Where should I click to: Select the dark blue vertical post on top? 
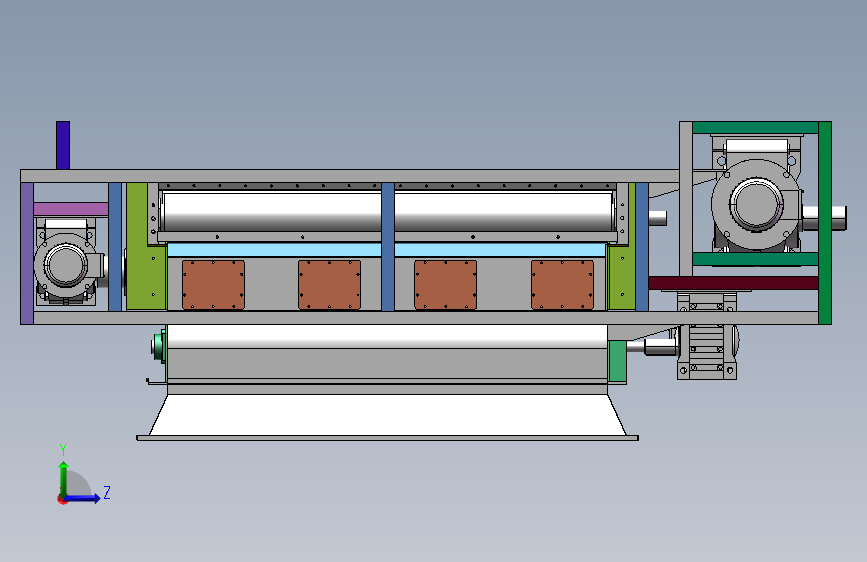click(62, 145)
